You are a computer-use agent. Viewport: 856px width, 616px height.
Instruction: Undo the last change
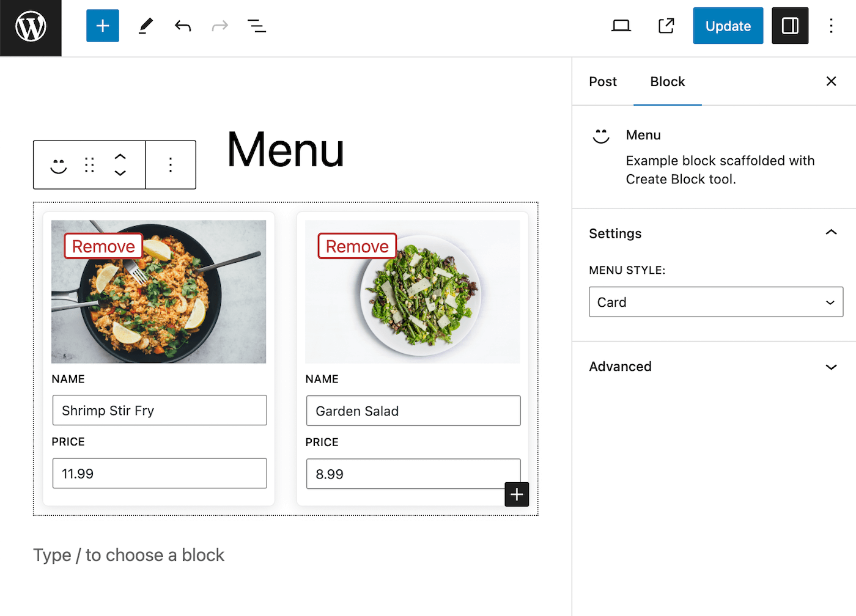pyautogui.click(x=183, y=26)
